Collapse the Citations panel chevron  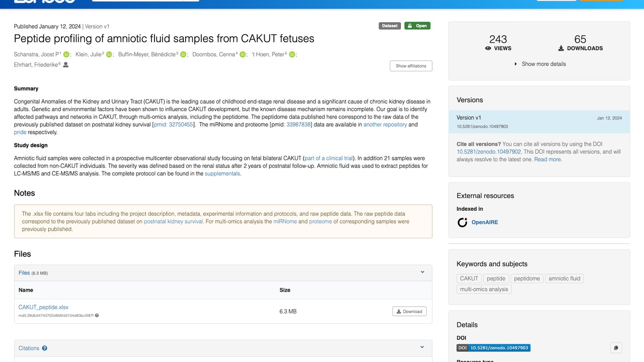pos(423,347)
